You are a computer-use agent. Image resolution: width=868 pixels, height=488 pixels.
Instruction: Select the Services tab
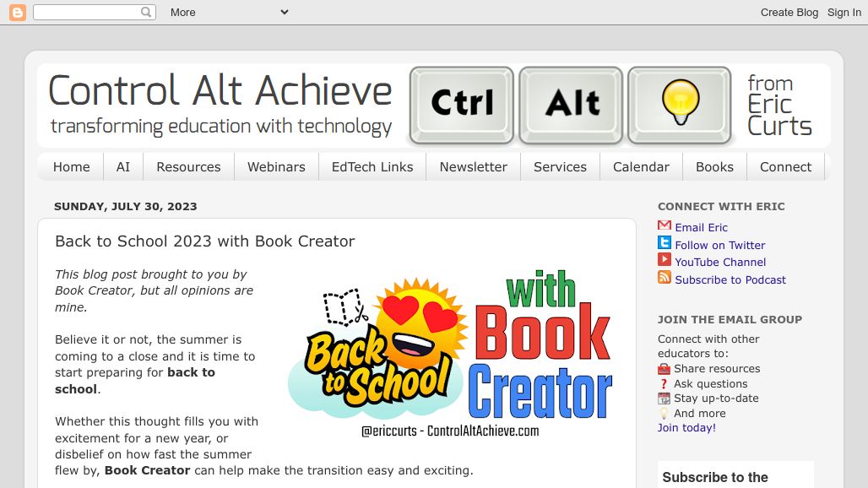[x=560, y=166]
